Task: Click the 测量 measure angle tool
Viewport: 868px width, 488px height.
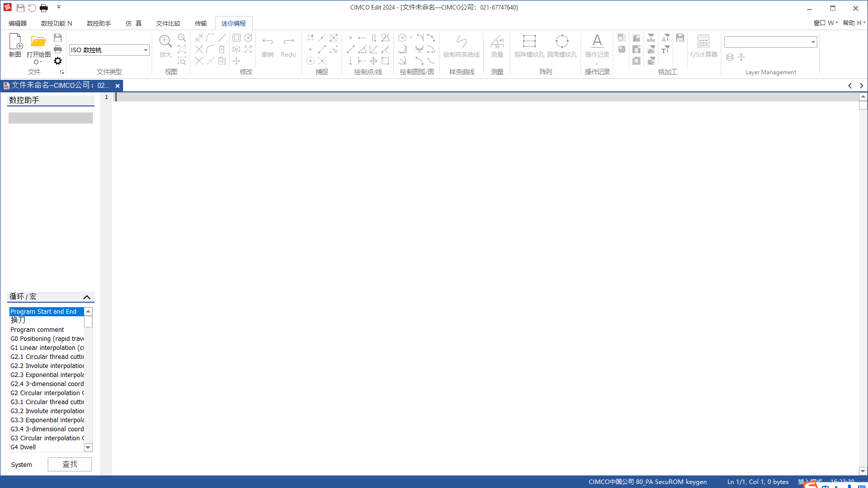Action: (497, 45)
